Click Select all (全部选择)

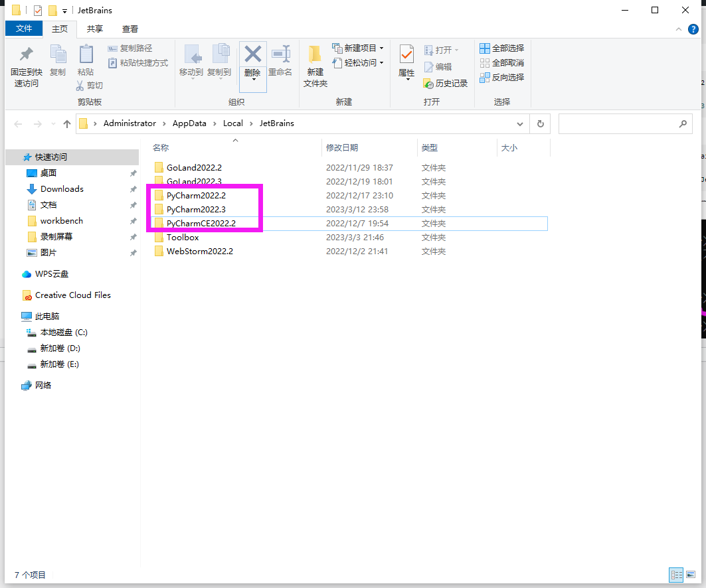point(502,48)
